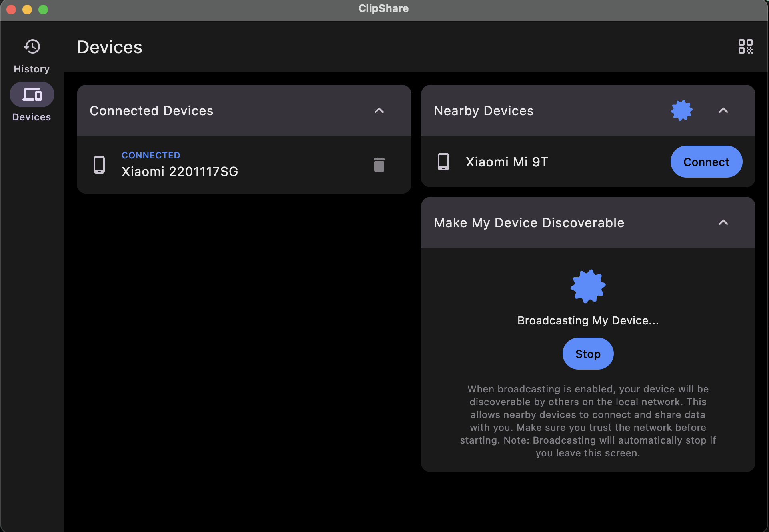Viewport: 769px width, 532px height.
Task: Select the Xiaomi Mi 9T device name
Action: 507,162
